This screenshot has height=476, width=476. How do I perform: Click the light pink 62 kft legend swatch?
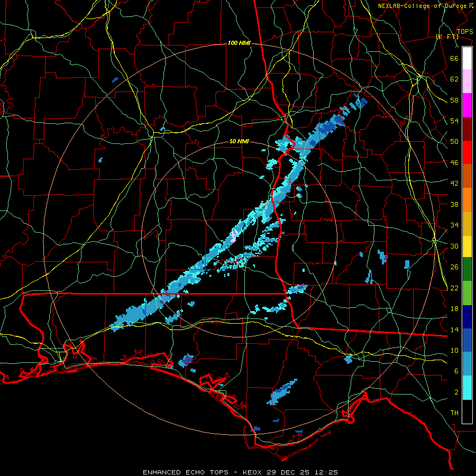[x=467, y=81]
